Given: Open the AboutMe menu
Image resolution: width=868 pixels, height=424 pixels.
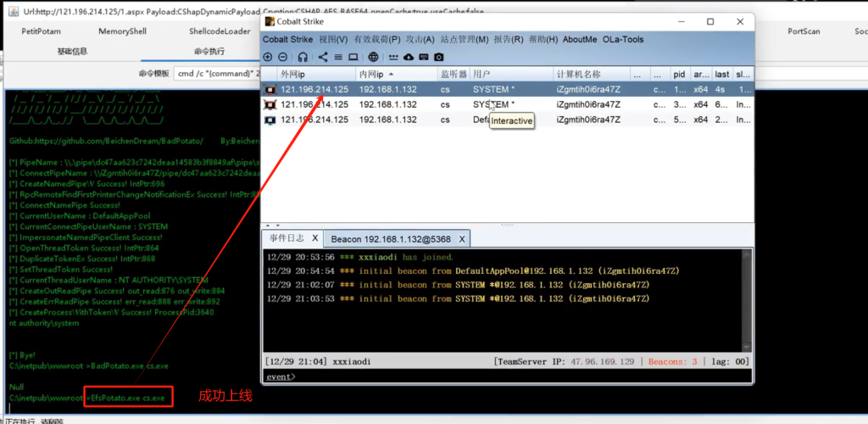Looking at the screenshot, I should click(580, 39).
